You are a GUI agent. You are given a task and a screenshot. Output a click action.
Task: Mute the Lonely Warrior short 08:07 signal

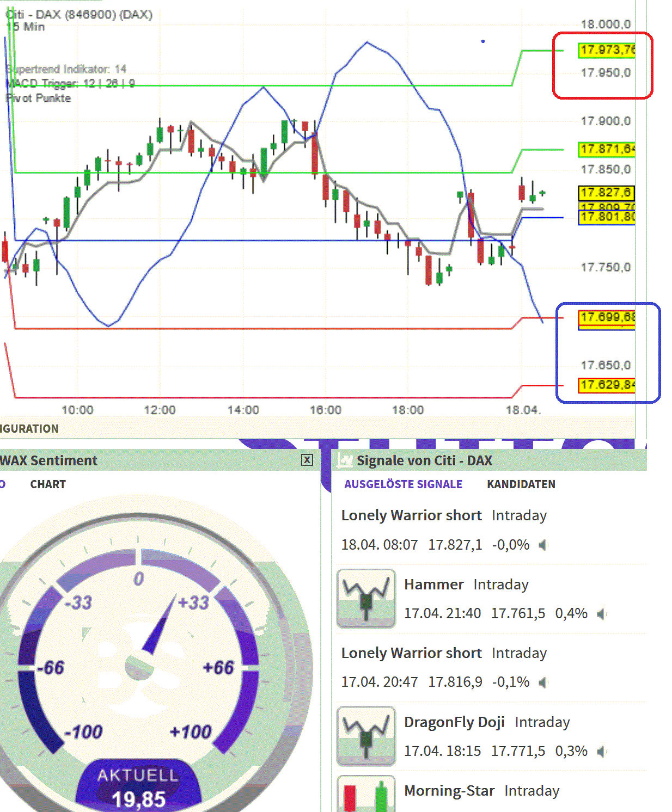tap(542, 544)
